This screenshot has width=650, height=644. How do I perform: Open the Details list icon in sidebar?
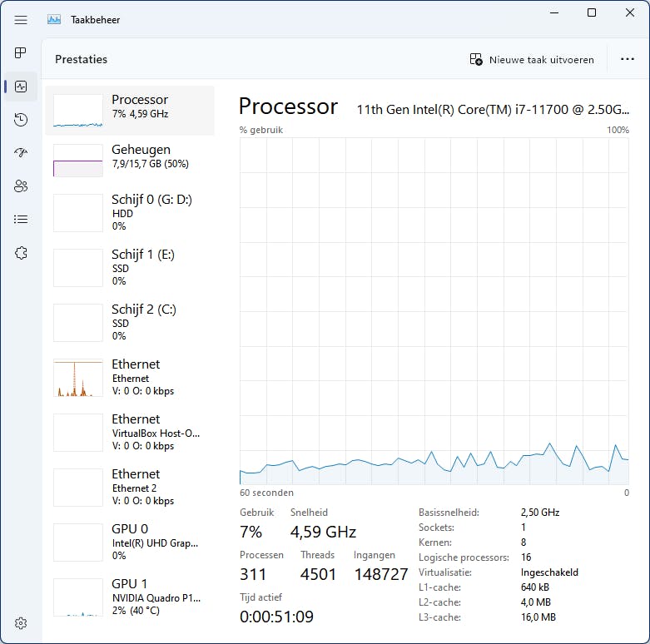[21, 219]
